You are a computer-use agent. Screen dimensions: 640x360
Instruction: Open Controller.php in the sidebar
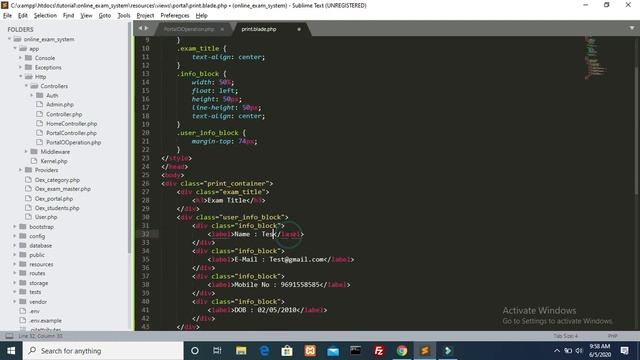(64, 114)
